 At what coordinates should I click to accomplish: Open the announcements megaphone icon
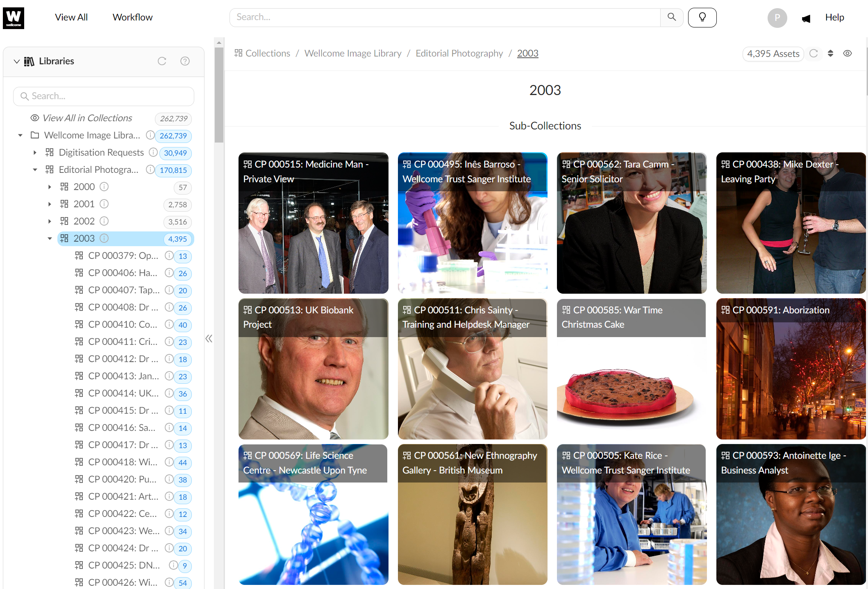click(x=806, y=18)
